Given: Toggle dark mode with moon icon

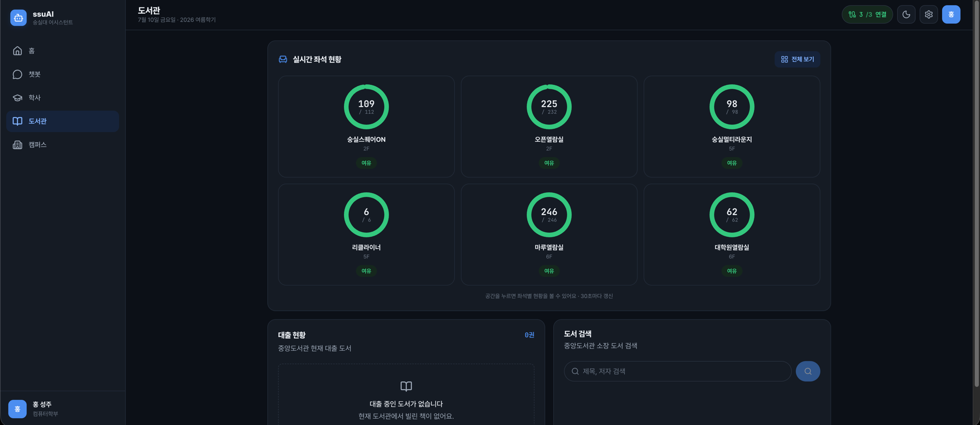Looking at the screenshot, I should 906,15.
